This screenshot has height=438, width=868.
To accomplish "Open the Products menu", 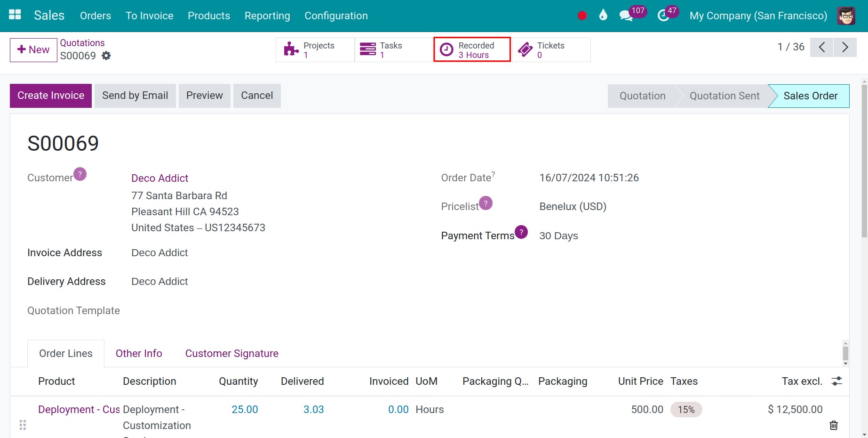I will pyautogui.click(x=209, y=16).
